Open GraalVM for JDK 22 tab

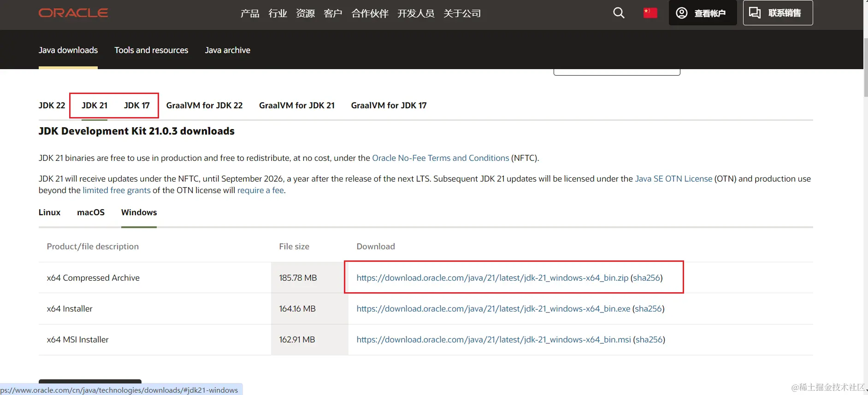tap(204, 106)
